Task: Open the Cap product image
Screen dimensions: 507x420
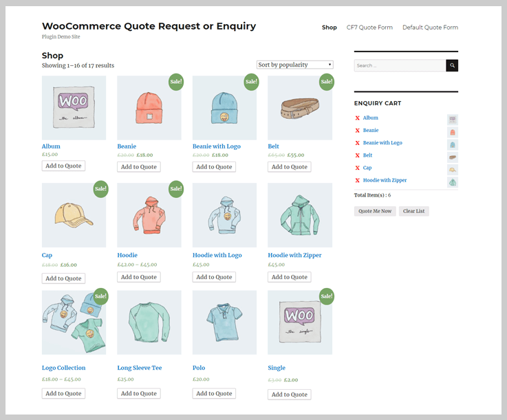Action: [74, 215]
